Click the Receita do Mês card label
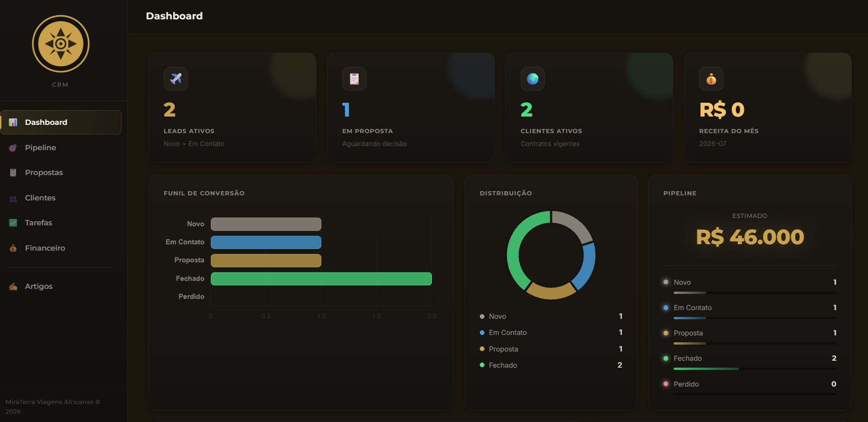The image size is (868, 422). pos(728,131)
